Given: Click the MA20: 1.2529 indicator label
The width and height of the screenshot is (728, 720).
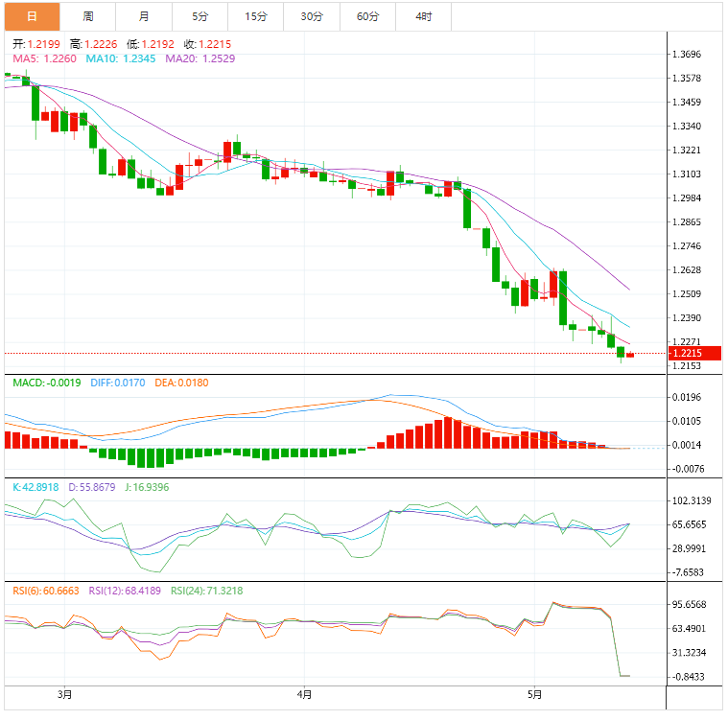Looking at the screenshot, I should point(200,58).
